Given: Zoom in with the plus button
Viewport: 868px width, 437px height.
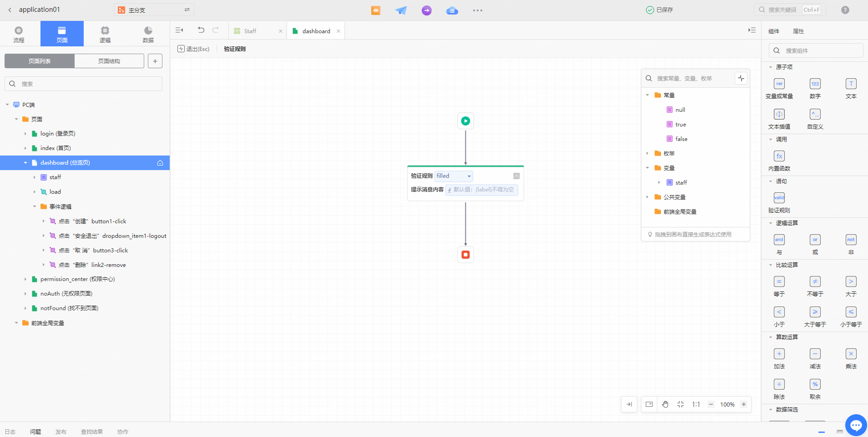Looking at the screenshot, I should [744, 404].
